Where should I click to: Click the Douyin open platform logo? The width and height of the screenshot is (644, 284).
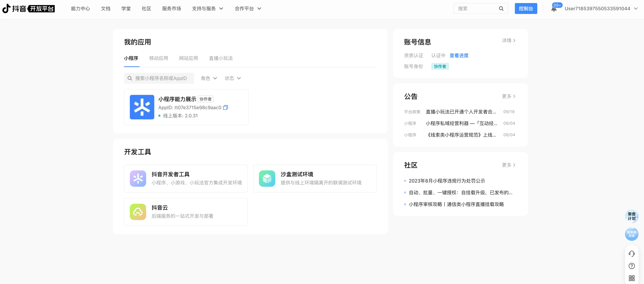pos(29,9)
